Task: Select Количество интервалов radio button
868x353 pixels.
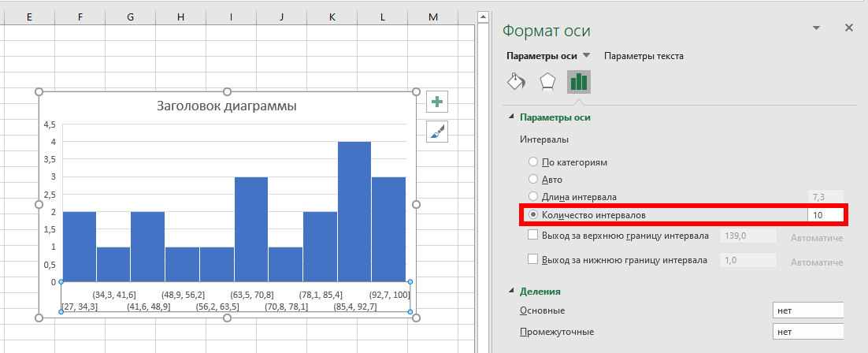Action: pyautogui.click(x=533, y=214)
